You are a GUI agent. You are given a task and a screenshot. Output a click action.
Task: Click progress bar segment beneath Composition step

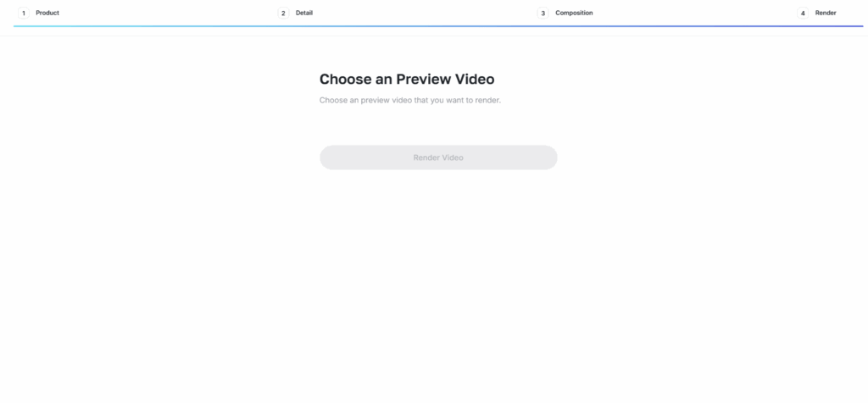click(666, 26)
